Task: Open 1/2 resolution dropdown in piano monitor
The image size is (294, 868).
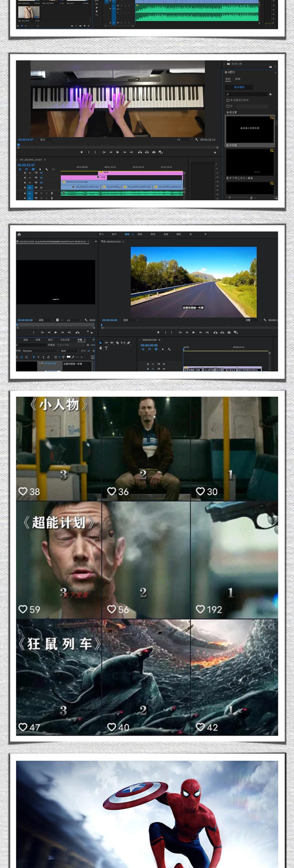Action: click(x=184, y=139)
